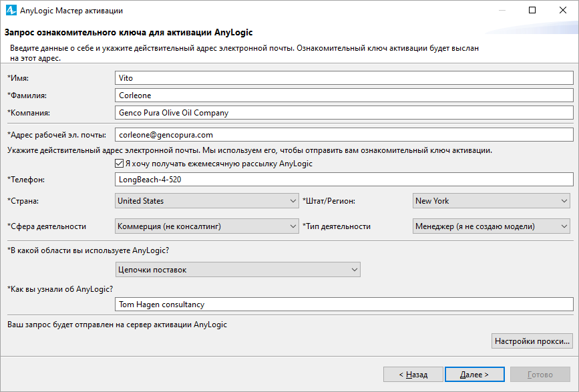
Task: Click the work email address field
Action: [344, 135]
